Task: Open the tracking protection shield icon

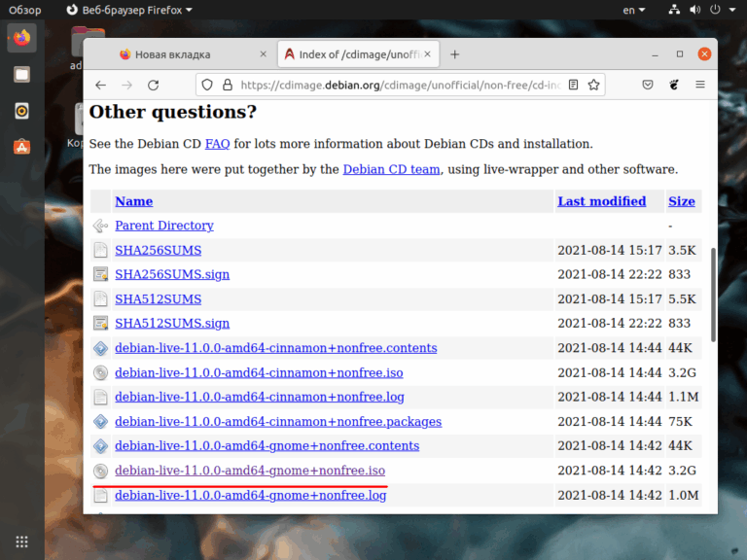Action: (x=207, y=85)
